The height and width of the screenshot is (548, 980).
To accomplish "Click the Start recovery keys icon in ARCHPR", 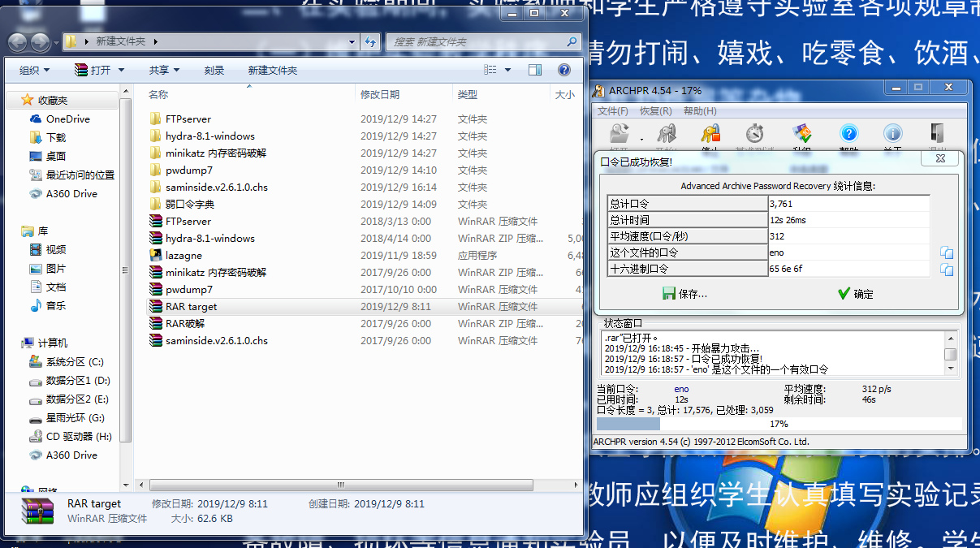I will click(667, 134).
